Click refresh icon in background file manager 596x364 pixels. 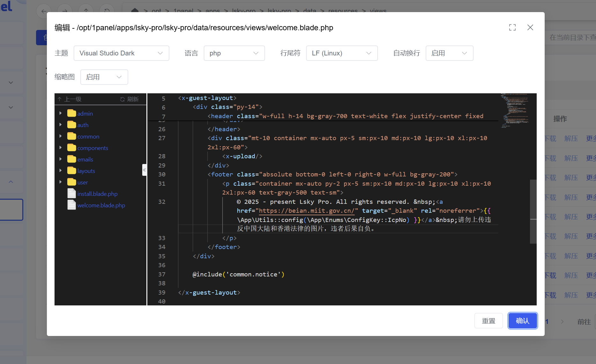(107, 11)
